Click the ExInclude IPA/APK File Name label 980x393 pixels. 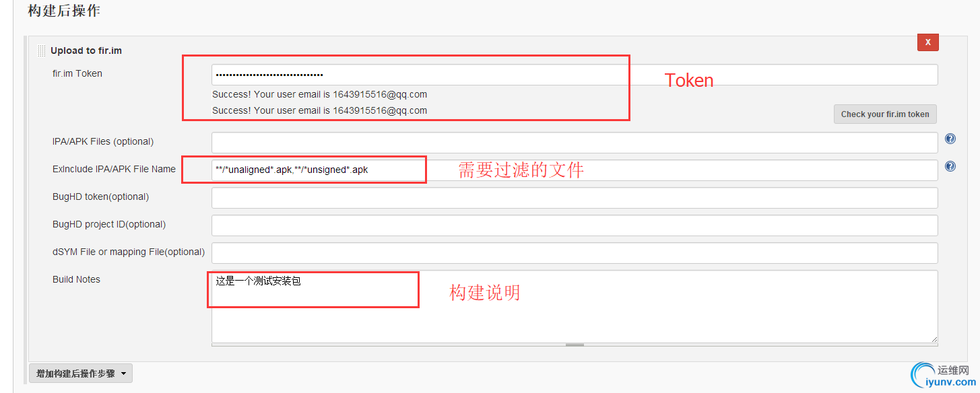(x=114, y=169)
